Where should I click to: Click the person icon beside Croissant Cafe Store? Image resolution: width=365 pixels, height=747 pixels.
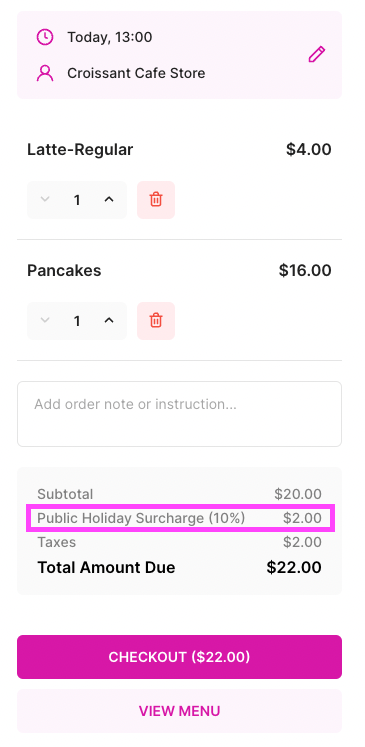45,73
